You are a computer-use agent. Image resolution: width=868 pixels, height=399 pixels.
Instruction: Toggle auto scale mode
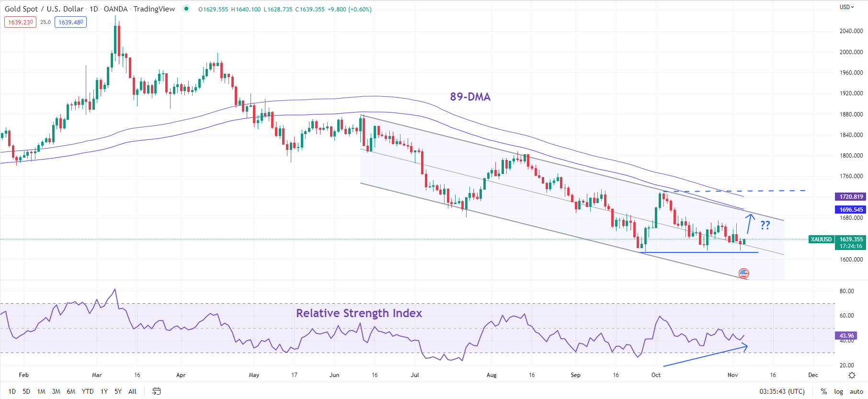pyautogui.click(x=857, y=391)
